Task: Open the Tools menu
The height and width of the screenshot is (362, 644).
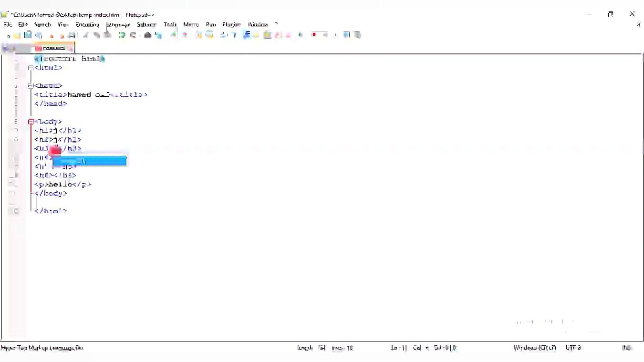Action: pyautogui.click(x=170, y=25)
